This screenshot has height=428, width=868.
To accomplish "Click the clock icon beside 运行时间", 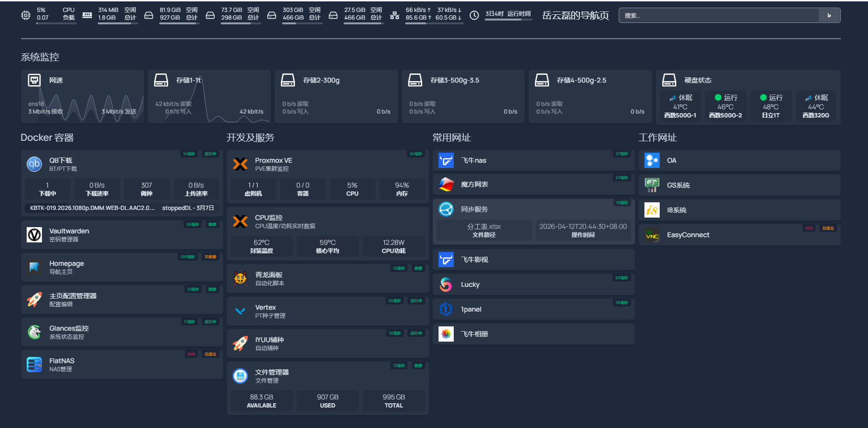I will pos(474,15).
